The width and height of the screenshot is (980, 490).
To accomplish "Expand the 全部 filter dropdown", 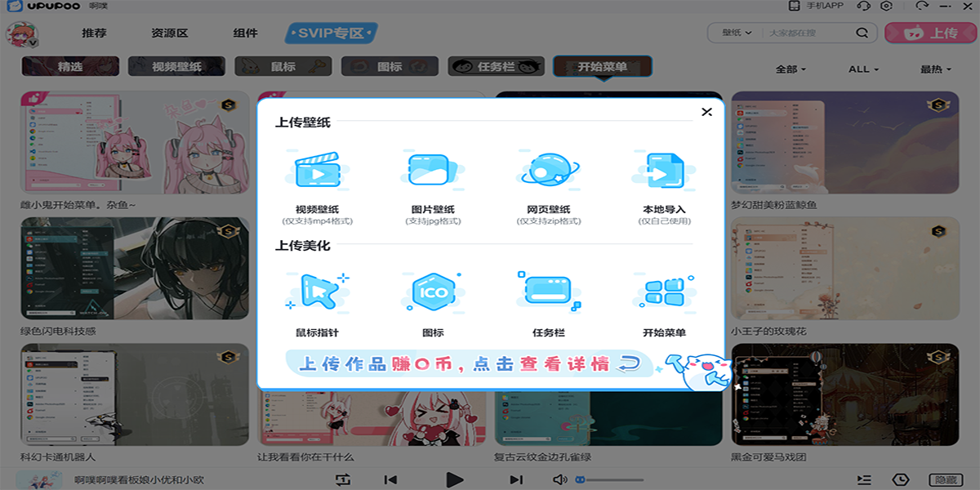I will tap(788, 69).
